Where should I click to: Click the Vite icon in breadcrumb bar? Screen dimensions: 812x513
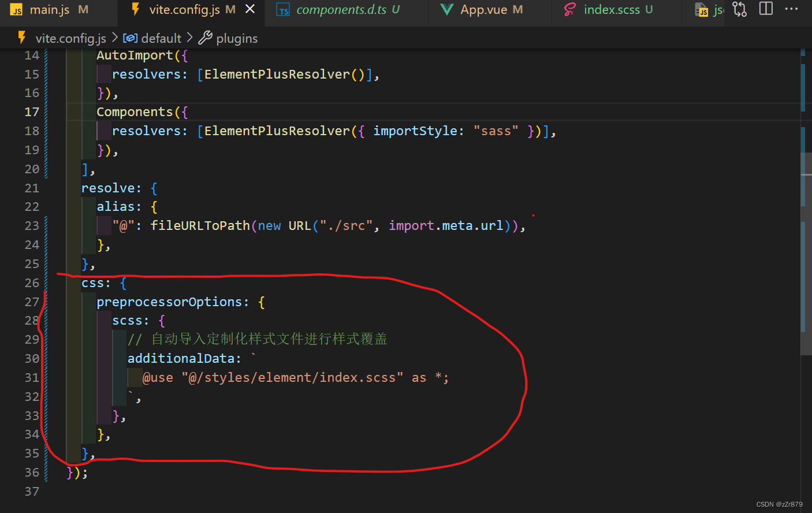pyautogui.click(x=22, y=38)
